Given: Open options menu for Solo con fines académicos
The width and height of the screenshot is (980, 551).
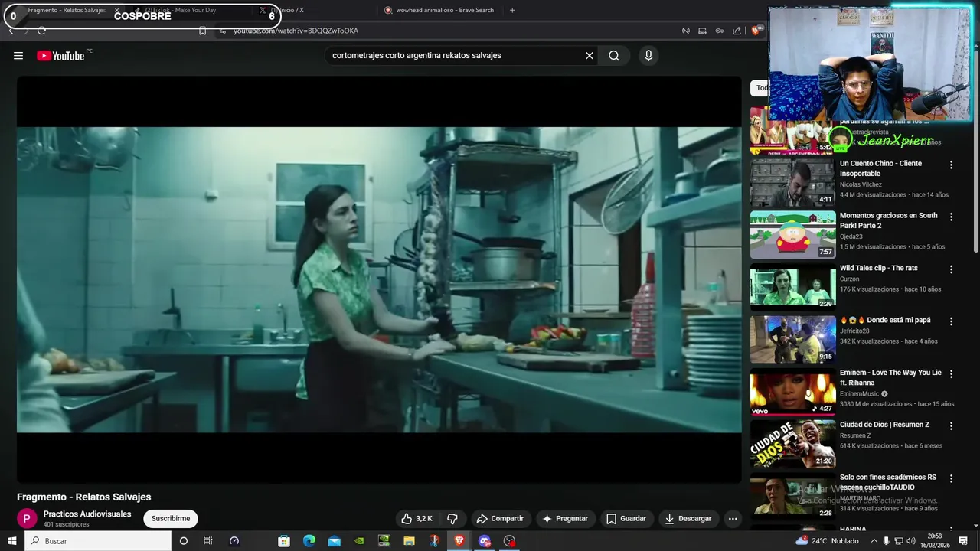Looking at the screenshot, I should 952,478.
